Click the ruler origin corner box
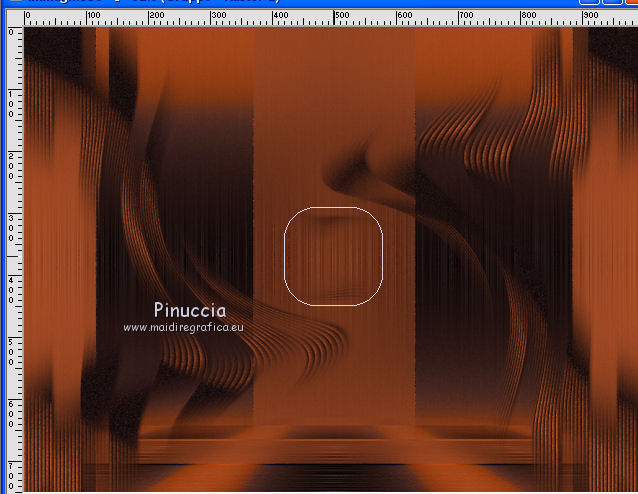This screenshot has width=638, height=494. pos(15,18)
